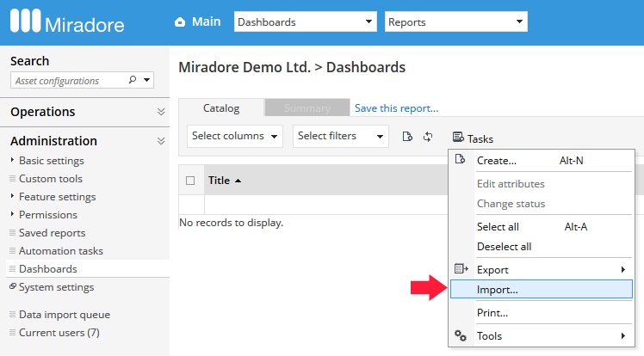Open Dashboards in sidebar
This screenshot has height=356, width=644.
coord(47,268)
